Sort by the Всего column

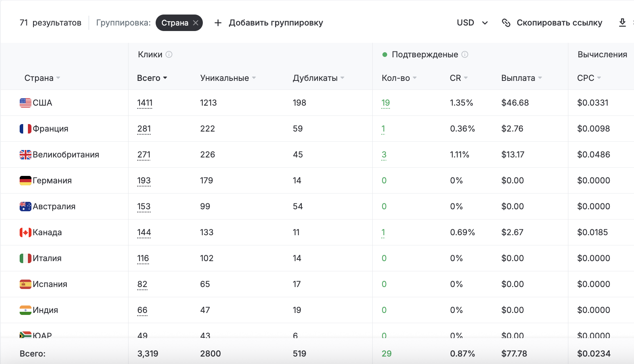point(152,78)
